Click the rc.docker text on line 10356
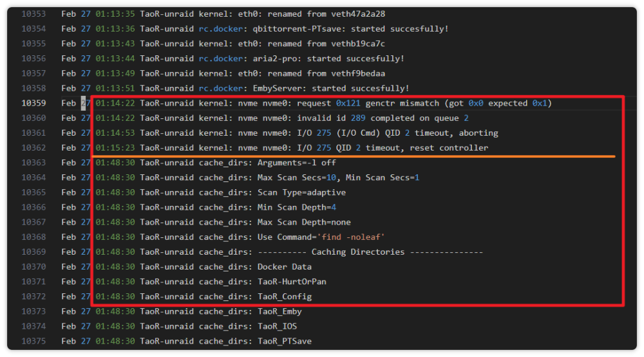This screenshot has height=357, width=644. 220,59
